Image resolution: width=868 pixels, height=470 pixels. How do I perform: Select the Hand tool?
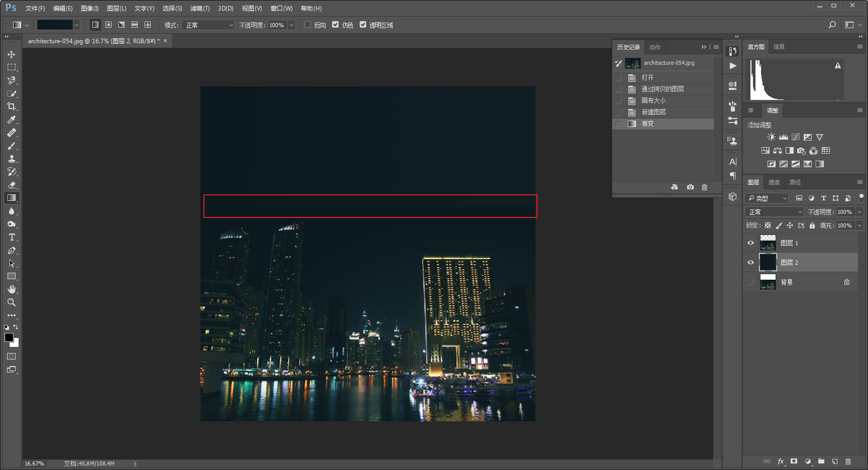[x=12, y=289]
